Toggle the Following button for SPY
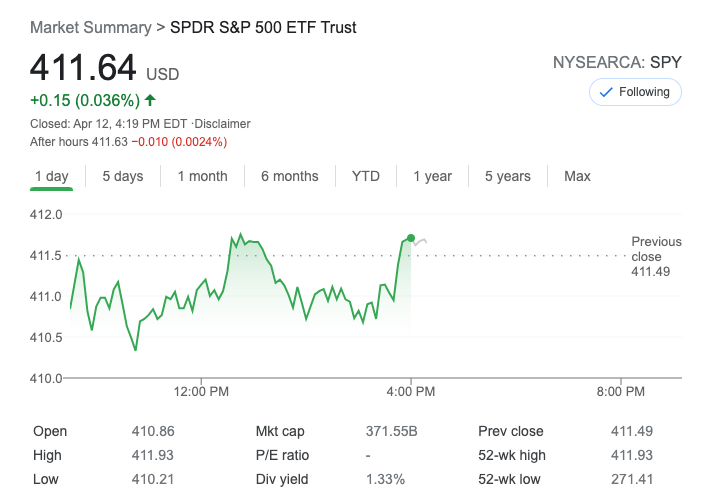This screenshot has height=504, width=711. [635, 92]
